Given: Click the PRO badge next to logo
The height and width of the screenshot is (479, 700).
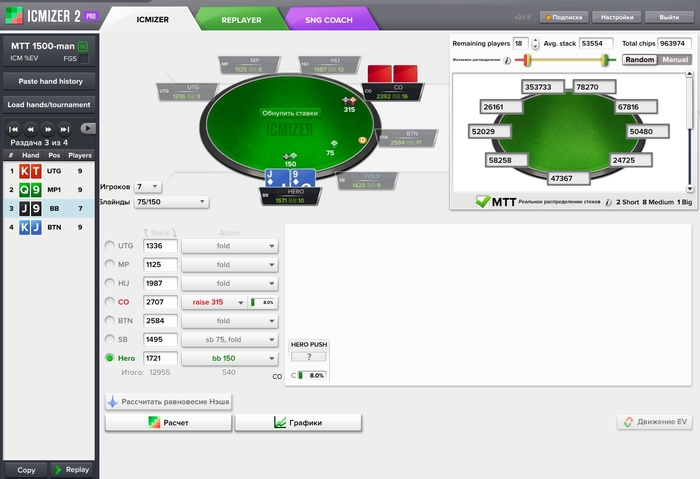Looking at the screenshot, I should pos(91,16).
